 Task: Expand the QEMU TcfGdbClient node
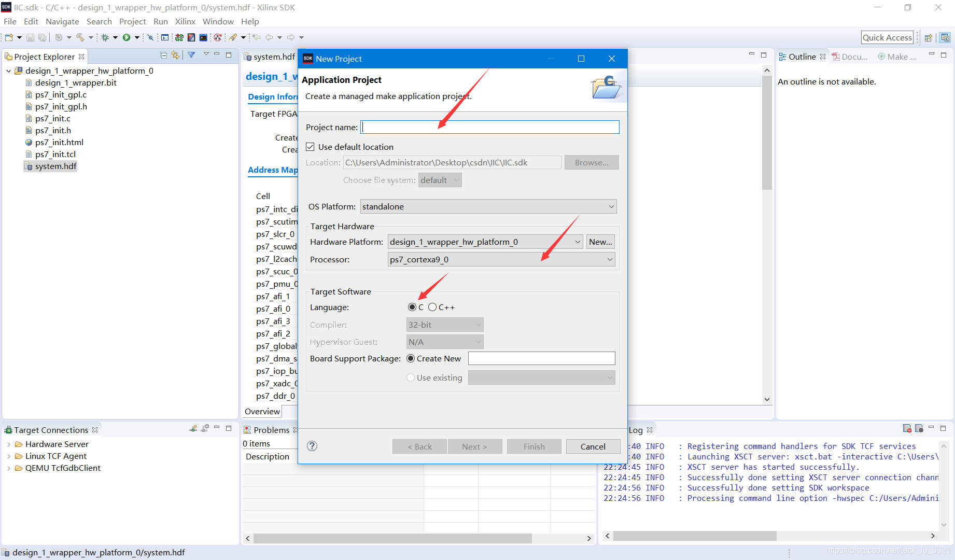[x=9, y=468]
